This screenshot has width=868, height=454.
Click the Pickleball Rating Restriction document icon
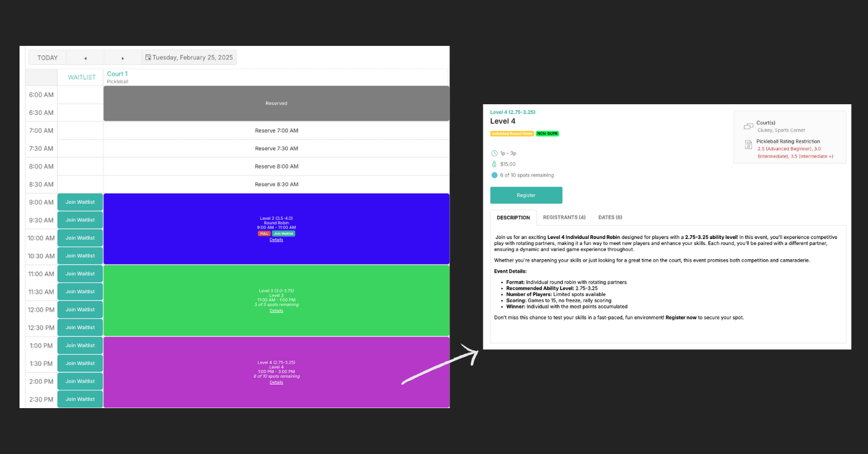pyautogui.click(x=748, y=145)
